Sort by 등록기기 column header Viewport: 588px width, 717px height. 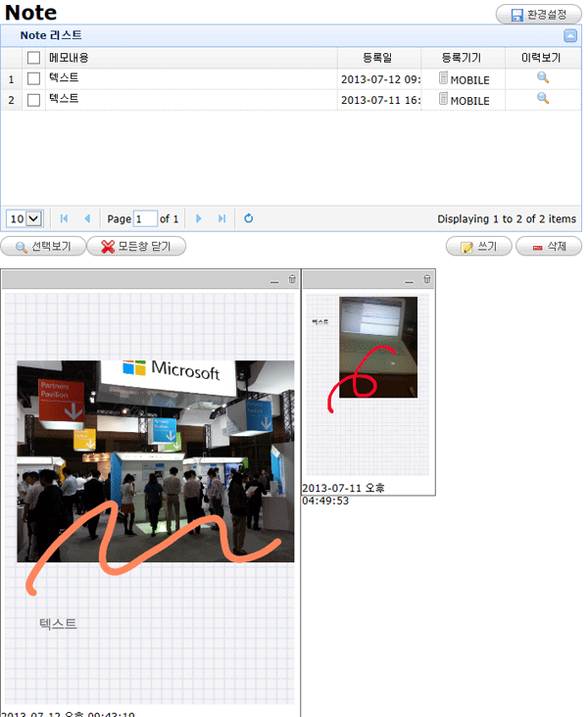pos(462,58)
